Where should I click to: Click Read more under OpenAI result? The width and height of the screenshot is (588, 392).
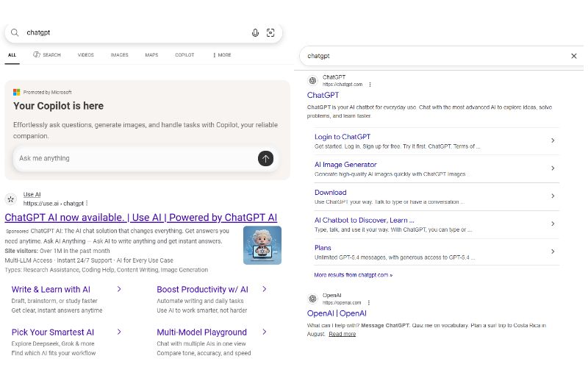pos(343,334)
